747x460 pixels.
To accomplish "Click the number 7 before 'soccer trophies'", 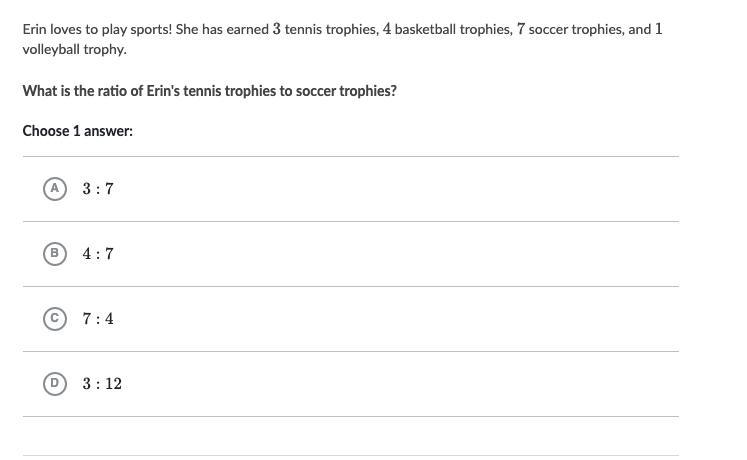I will [x=521, y=29].
